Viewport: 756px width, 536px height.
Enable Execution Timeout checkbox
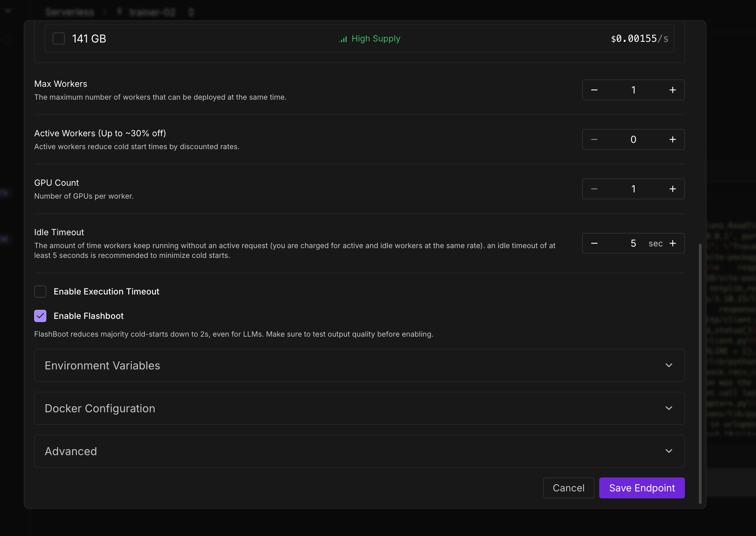(40, 291)
